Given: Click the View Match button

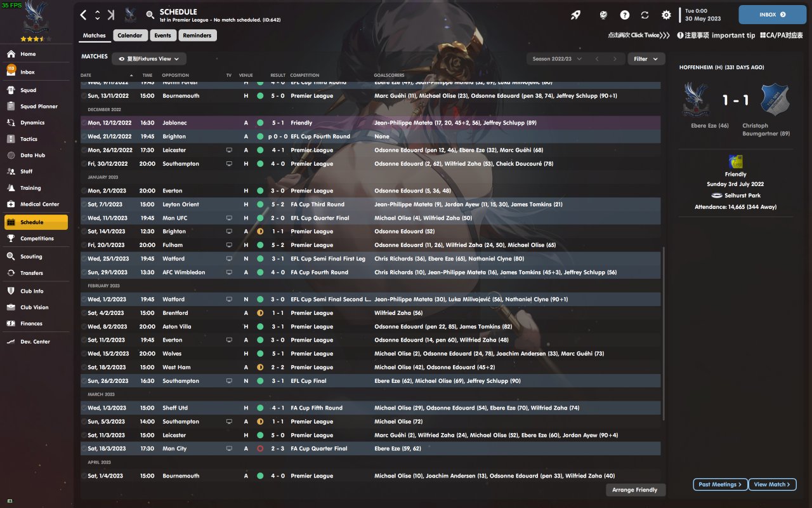Looking at the screenshot, I should 773,485.
